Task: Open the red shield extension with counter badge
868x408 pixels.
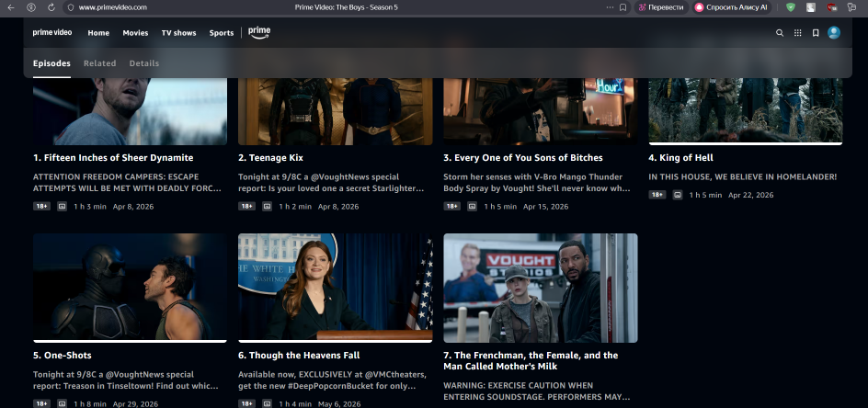Action: (x=832, y=7)
